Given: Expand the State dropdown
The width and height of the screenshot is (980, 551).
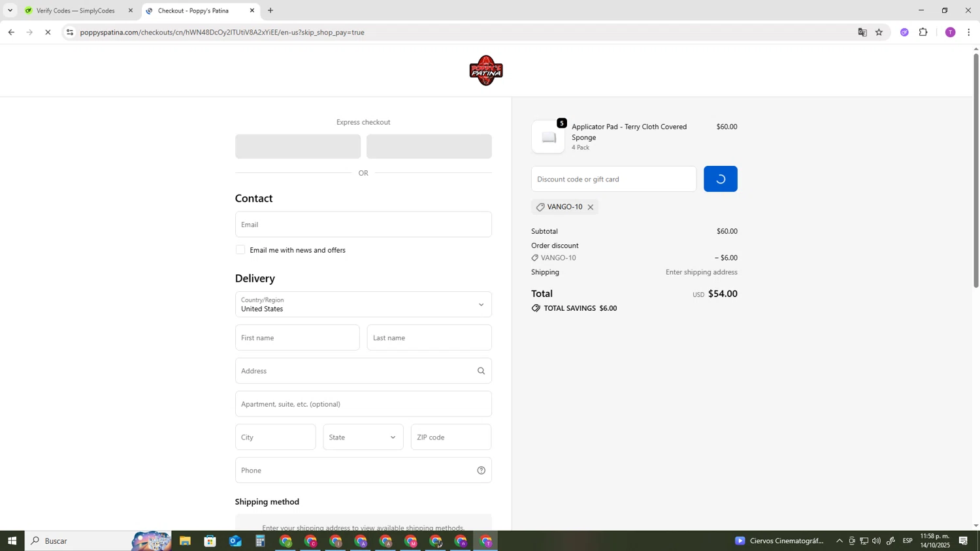Looking at the screenshot, I should pyautogui.click(x=363, y=437).
